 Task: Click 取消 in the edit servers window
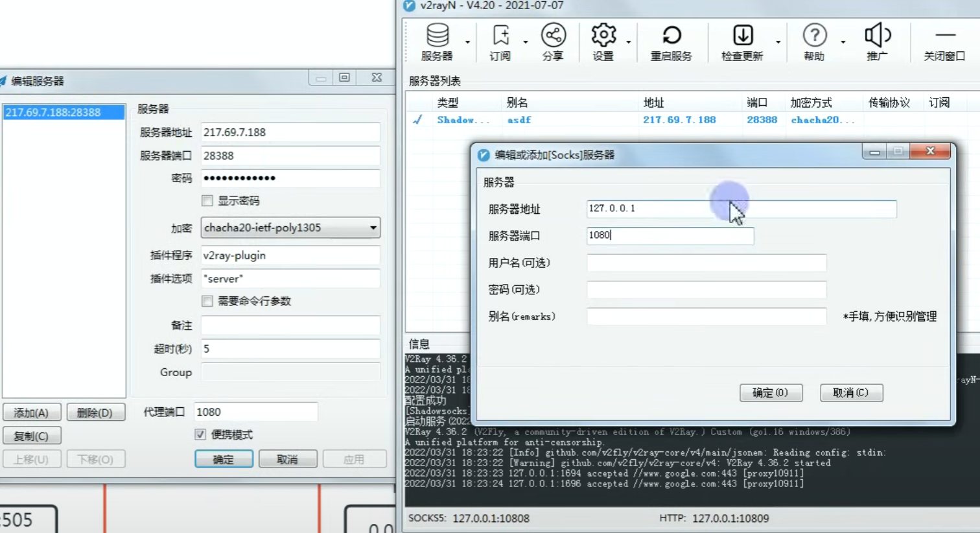click(288, 459)
